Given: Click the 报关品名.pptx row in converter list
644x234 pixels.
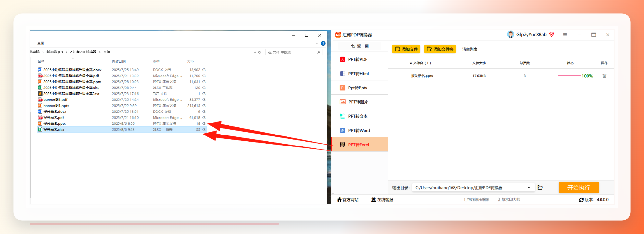Looking at the screenshot, I should (501, 76).
